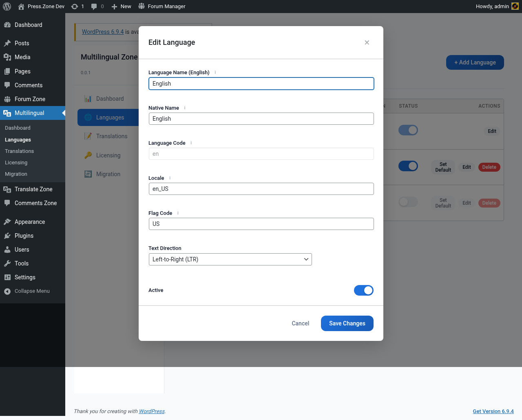Click the Forum Manager icon in admin bar
This screenshot has width=522, height=420.
(x=142, y=6)
